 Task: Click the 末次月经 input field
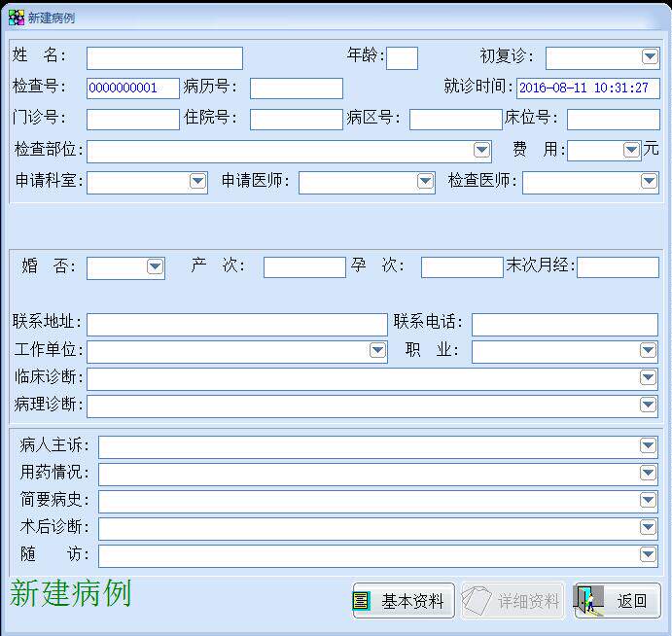[x=618, y=267]
